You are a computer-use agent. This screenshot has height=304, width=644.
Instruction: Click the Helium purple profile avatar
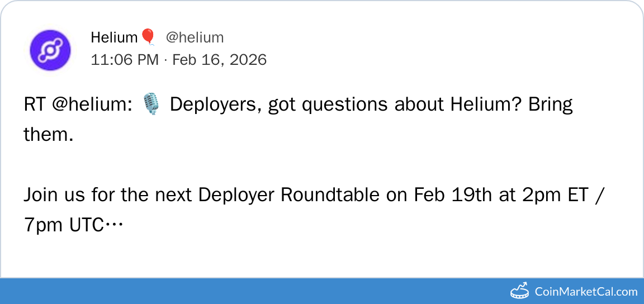click(50, 50)
